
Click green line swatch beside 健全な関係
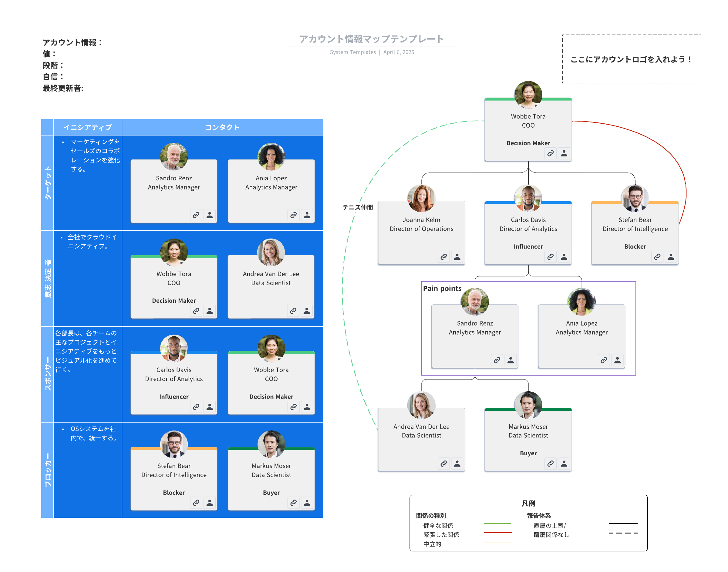[x=498, y=523]
